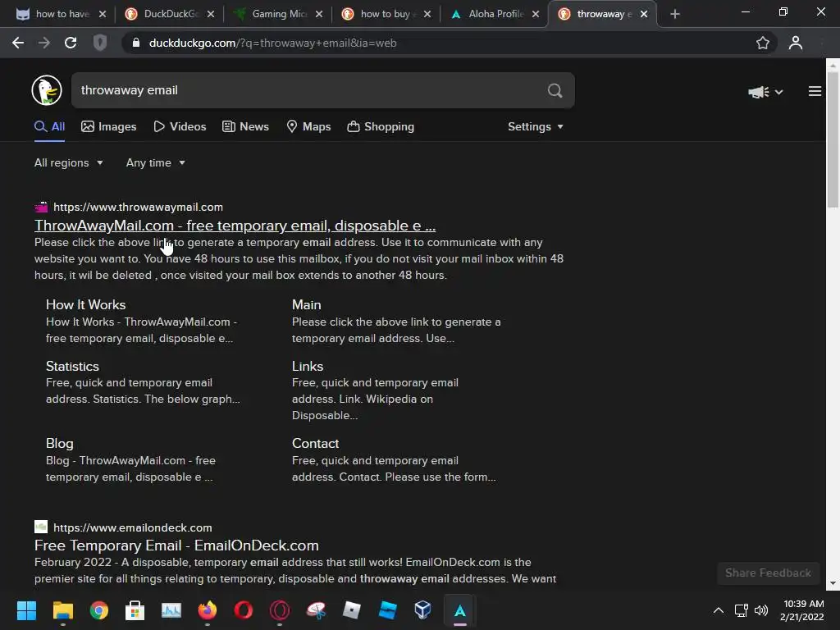The image size is (840, 630).
Task: Select Images search category
Action: [x=109, y=127]
